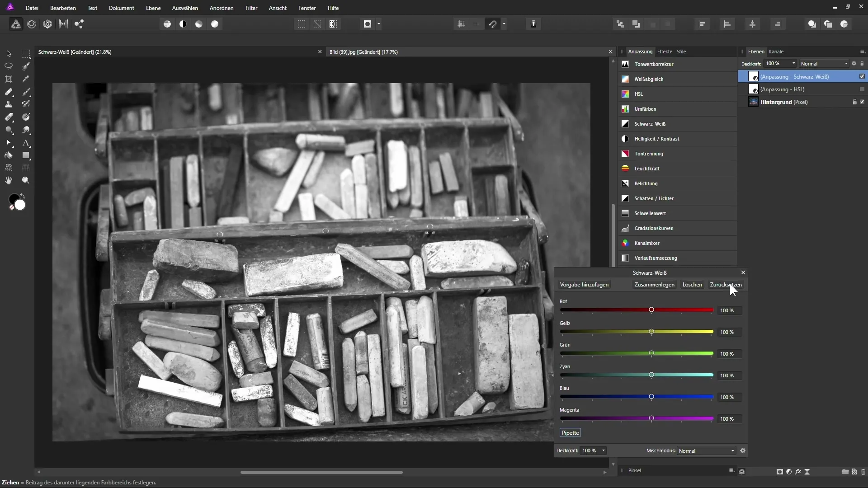
Task: Open the Tone Mapping persona
Action: click(x=63, y=24)
